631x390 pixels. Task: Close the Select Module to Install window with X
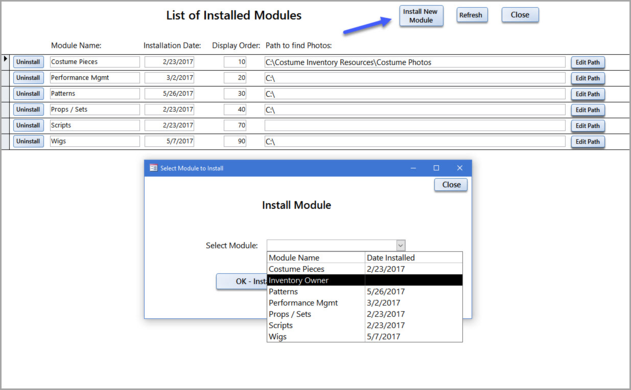click(x=460, y=168)
